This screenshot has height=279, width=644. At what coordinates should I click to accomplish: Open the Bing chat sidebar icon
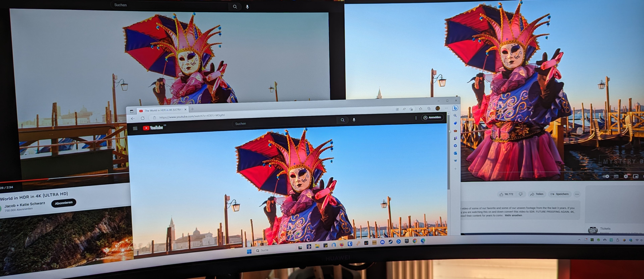[x=455, y=108]
